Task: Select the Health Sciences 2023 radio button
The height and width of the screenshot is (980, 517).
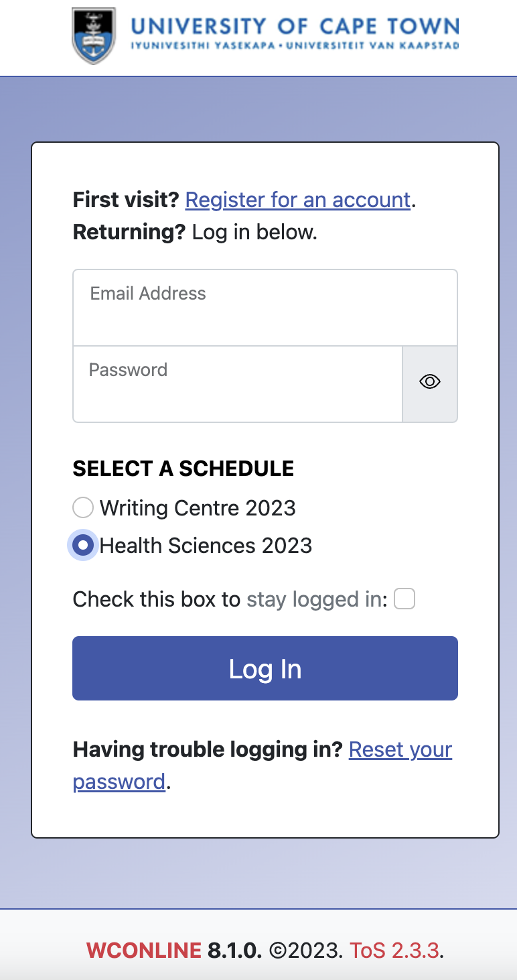Action: [83, 546]
